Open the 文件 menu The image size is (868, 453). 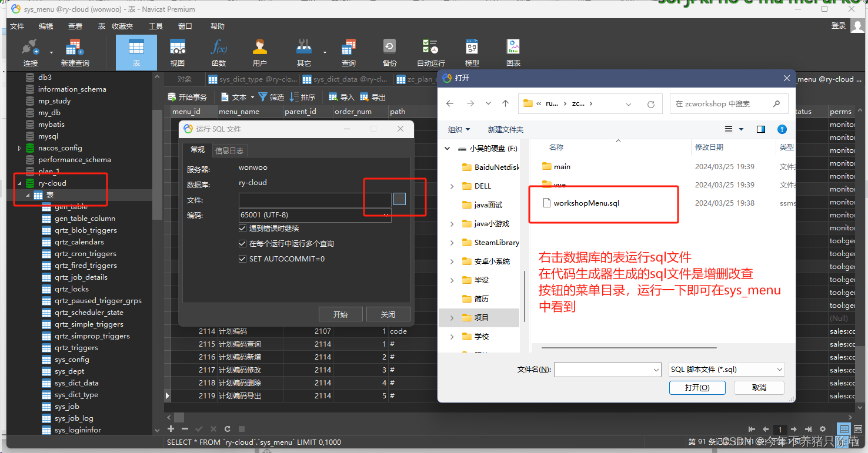click(x=17, y=26)
